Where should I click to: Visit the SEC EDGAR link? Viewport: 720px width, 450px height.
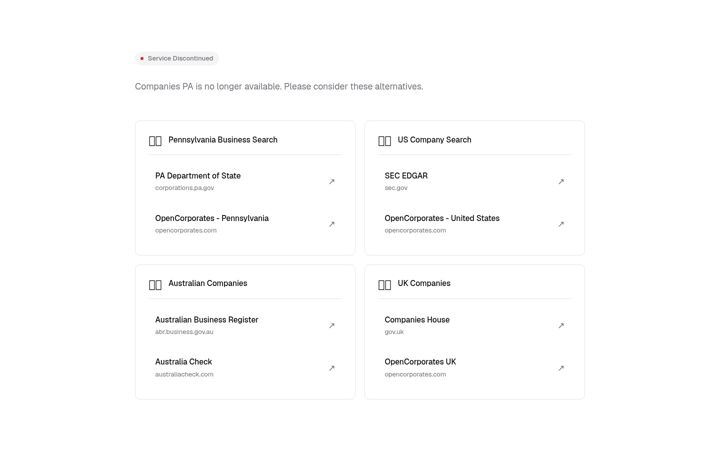[474, 181]
